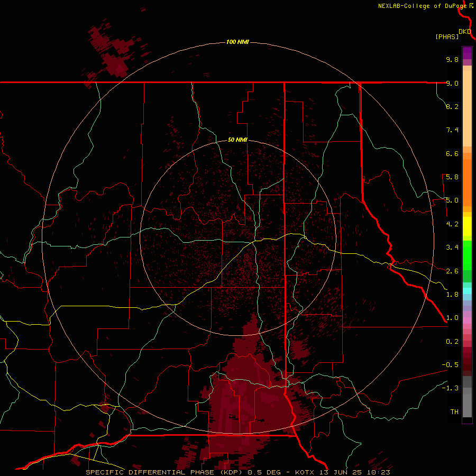Click the DKD label at top right
476x476 pixels.
coord(465,32)
